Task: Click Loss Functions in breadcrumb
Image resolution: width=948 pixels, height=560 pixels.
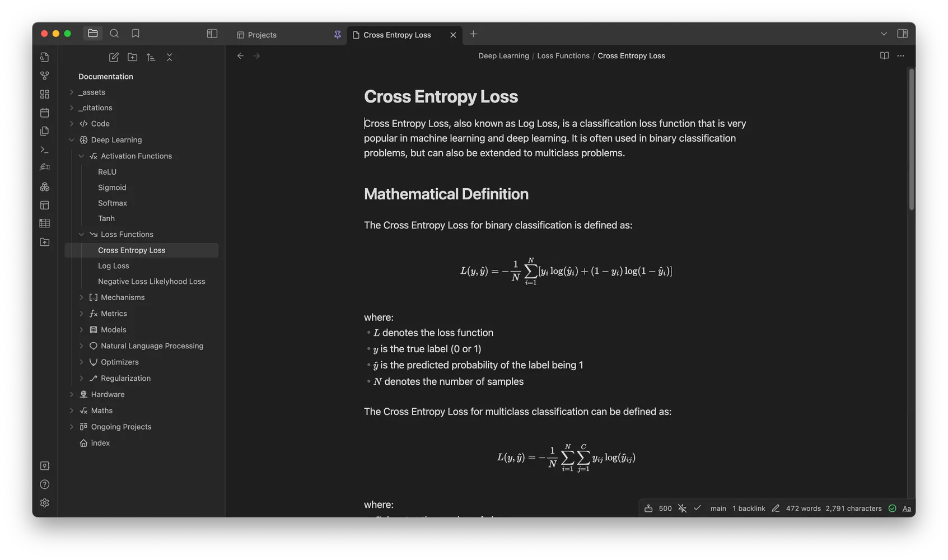Action: (563, 56)
